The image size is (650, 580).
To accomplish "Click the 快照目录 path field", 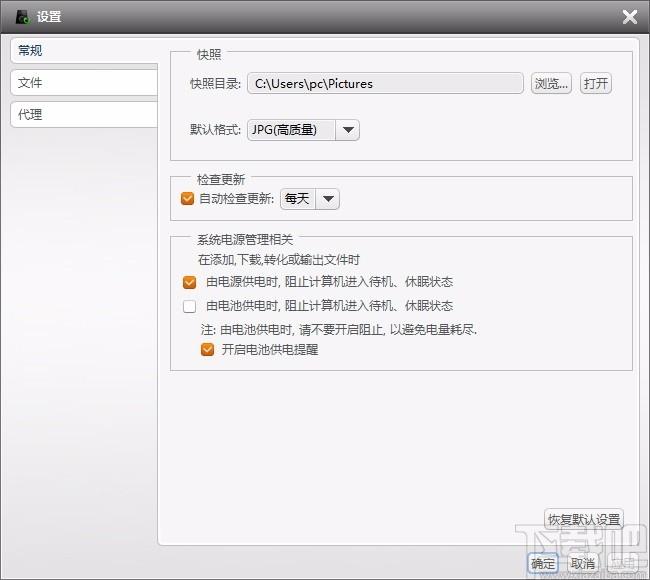I will (x=385, y=84).
